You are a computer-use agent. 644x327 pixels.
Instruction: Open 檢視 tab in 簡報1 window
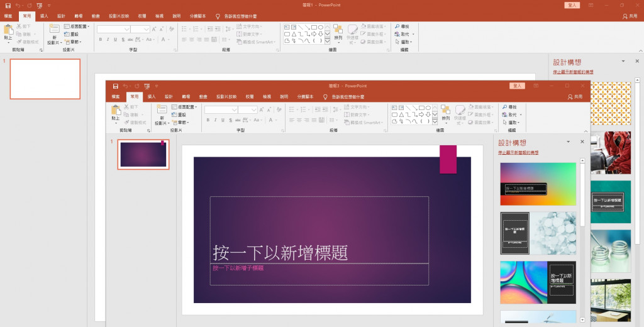pyautogui.click(x=159, y=16)
